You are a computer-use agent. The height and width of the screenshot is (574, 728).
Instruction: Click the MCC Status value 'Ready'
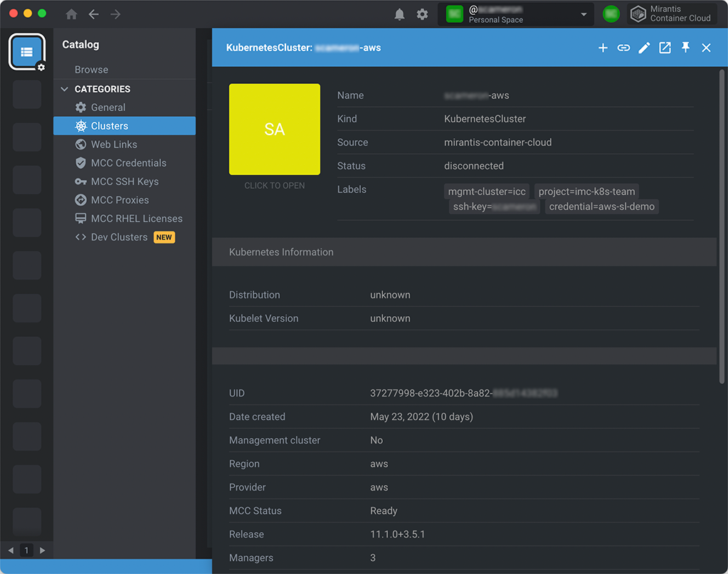pos(384,511)
